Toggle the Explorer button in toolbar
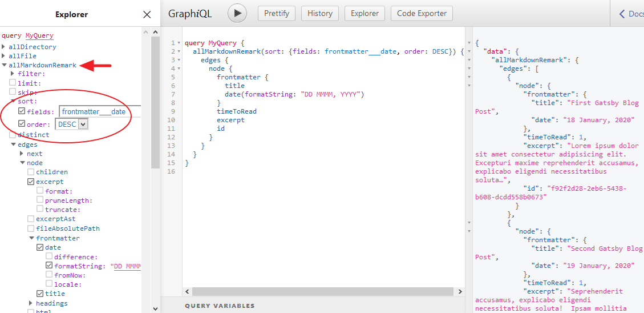Screen dimensions: 644x313 coord(364,14)
